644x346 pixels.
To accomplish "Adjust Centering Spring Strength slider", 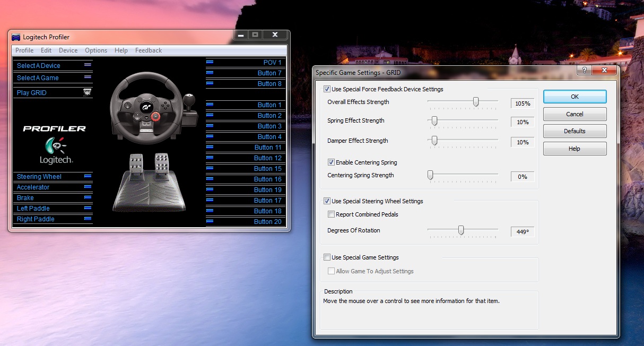I will click(x=430, y=175).
